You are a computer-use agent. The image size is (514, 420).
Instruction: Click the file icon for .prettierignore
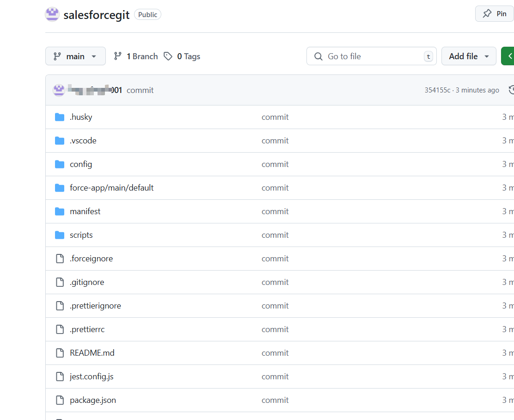60,306
